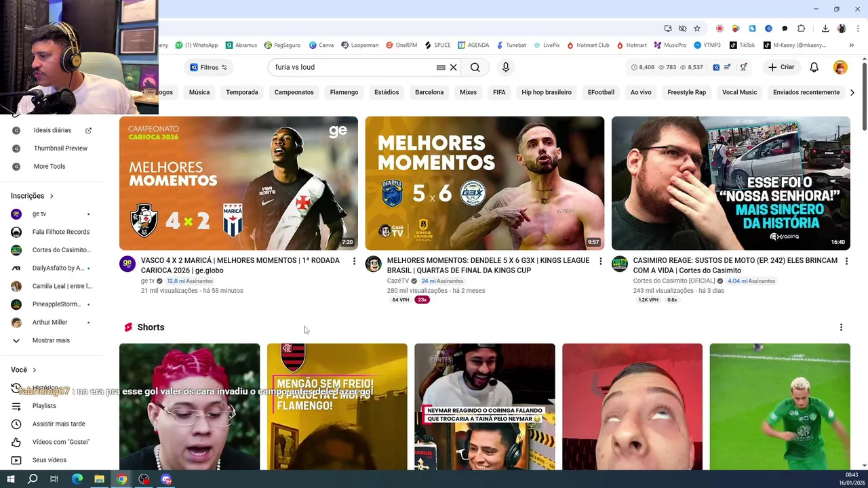This screenshot has height=488, width=868.
Task: Open the ge tv channel link under video
Action: click(x=148, y=281)
